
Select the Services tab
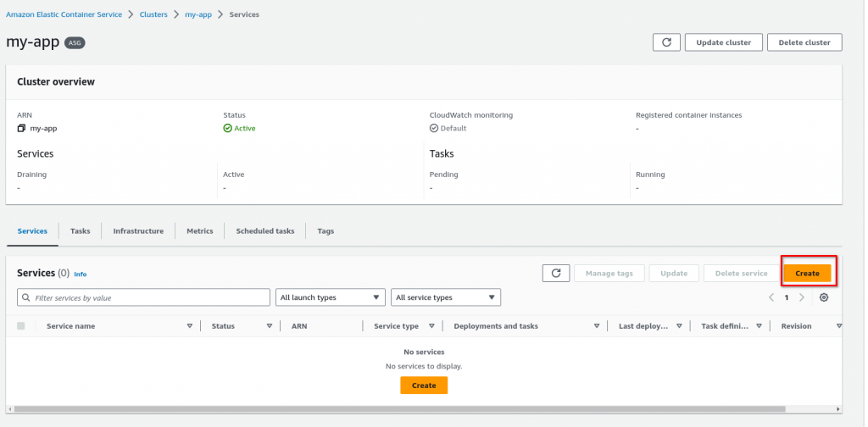coord(32,231)
